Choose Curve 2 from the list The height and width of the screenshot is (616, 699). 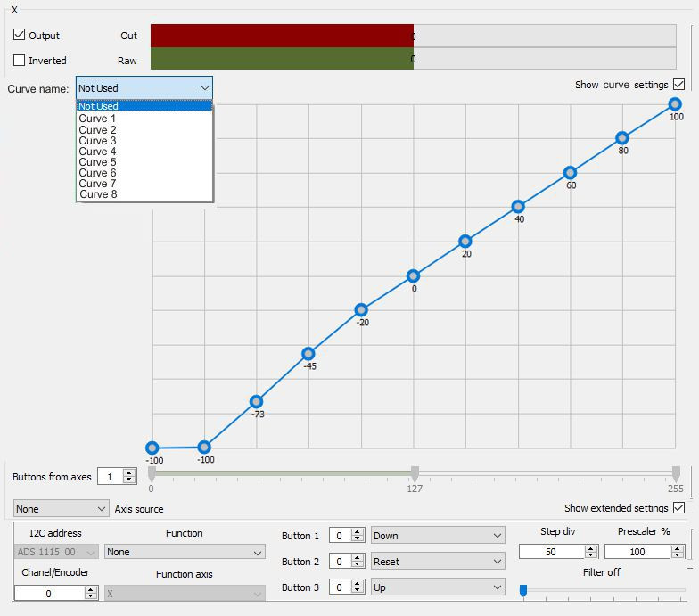click(144, 130)
